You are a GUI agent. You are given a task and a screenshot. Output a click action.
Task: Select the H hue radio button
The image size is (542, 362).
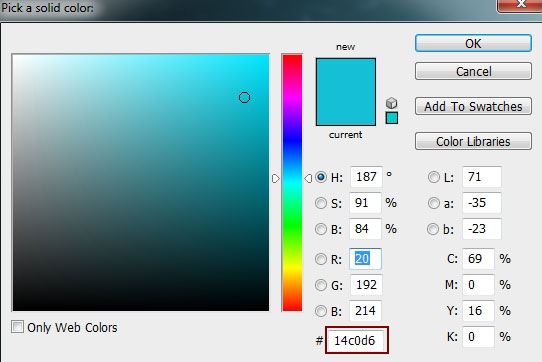tap(321, 177)
